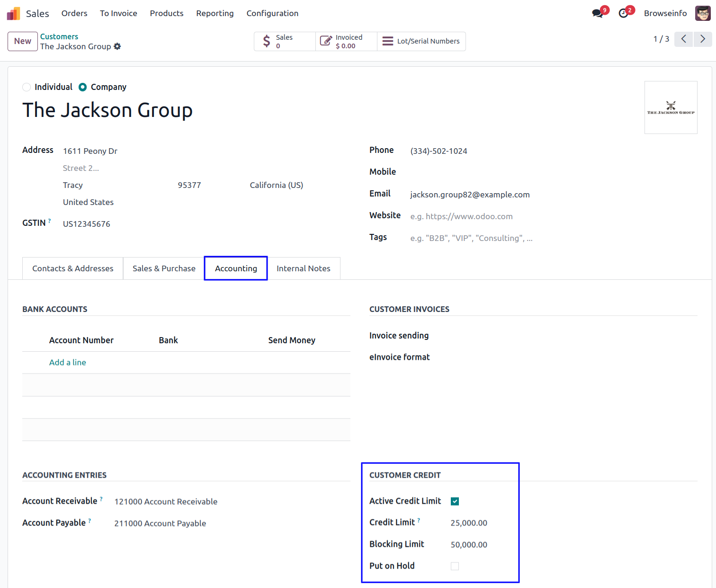Go to the next customer record arrow
716x588 pixels.
[703, 39]
